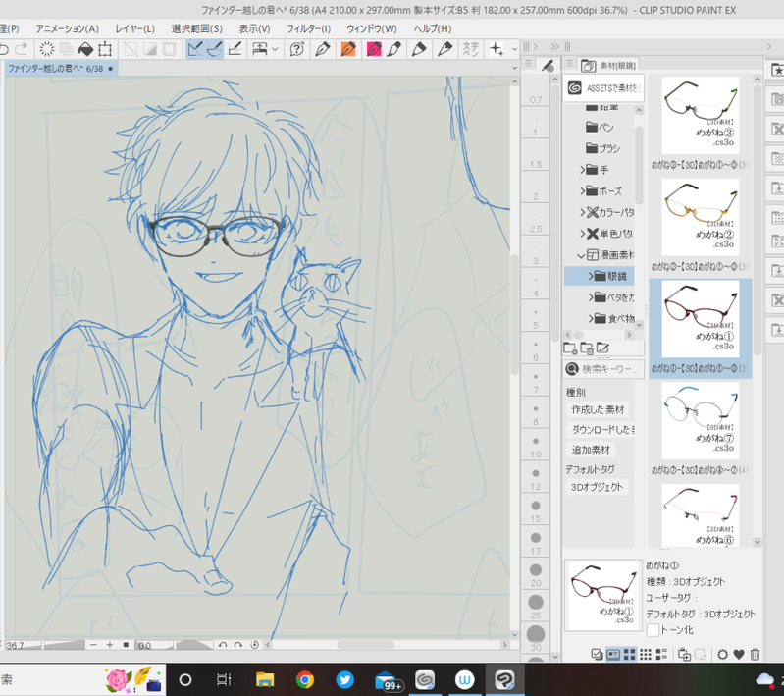Open the command bar overflow arrow

click(x=514, y=49)
